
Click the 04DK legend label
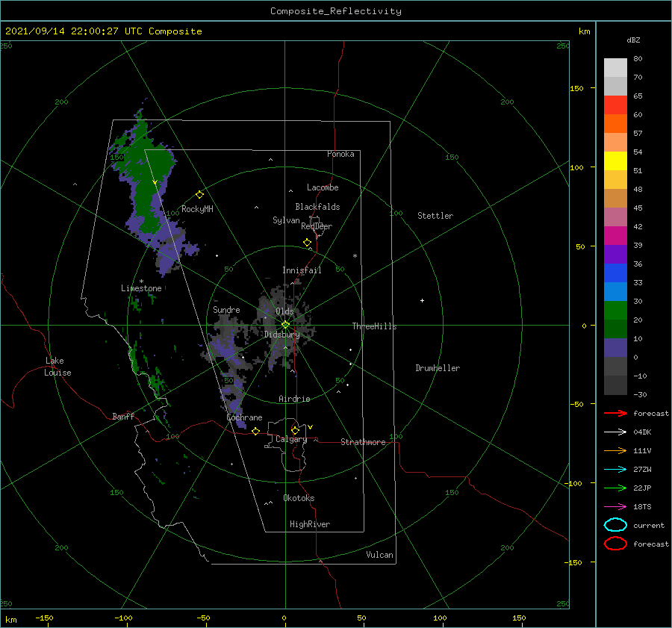pyautogui.click(x=642, y=432)
